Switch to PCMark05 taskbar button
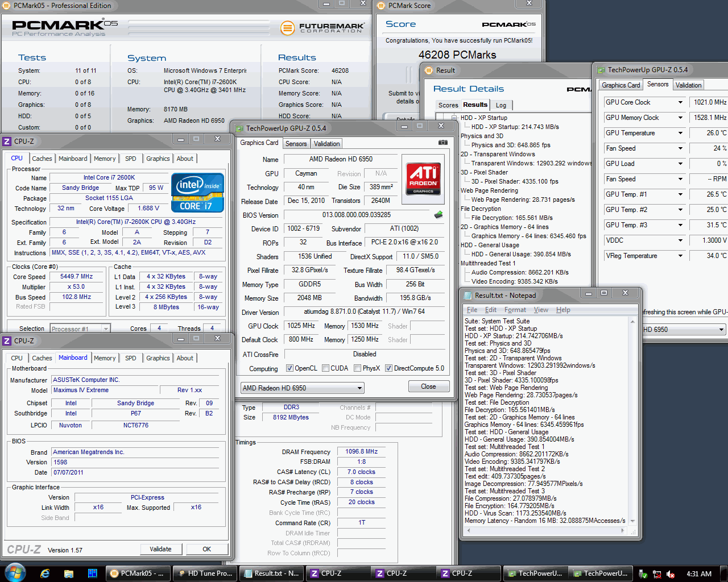Viewport: 728px width, 582px height. click(138, 573)
